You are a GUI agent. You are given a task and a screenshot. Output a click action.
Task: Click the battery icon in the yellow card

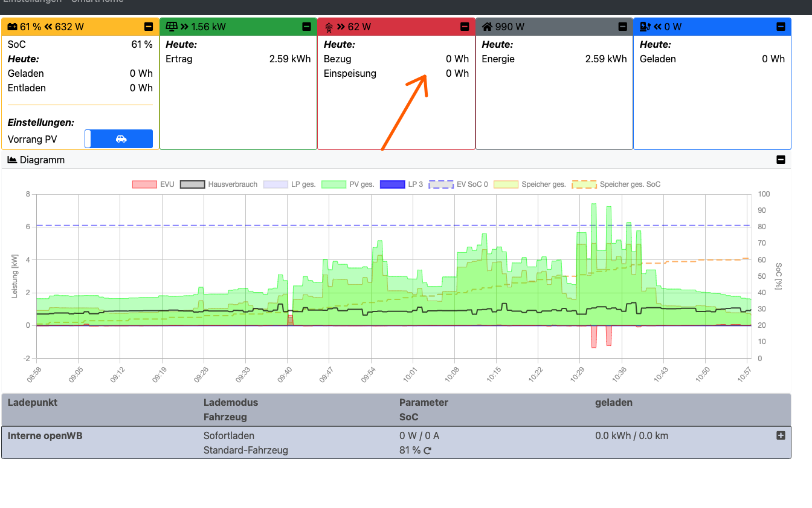[x=12, y=27]
